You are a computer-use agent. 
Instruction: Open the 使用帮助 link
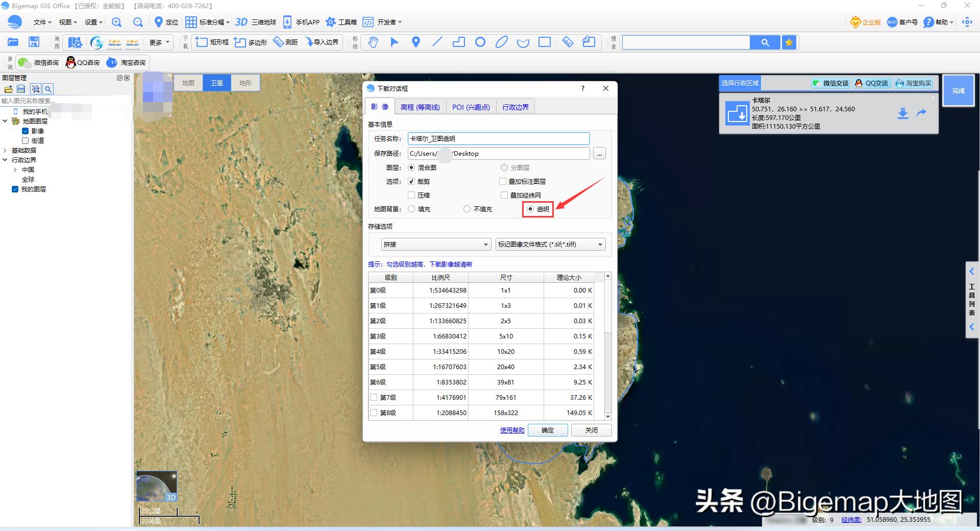512,430
